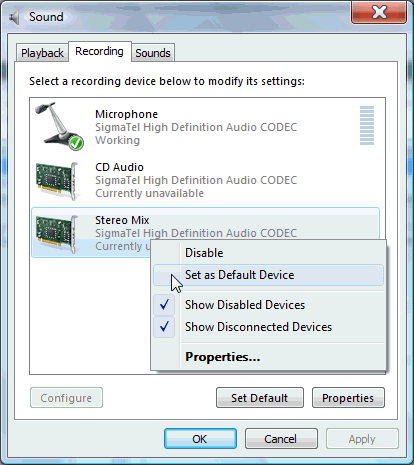Toggle Show Disconnected Devices checkmark
414x465 pixels.
[x=164, y=327]
